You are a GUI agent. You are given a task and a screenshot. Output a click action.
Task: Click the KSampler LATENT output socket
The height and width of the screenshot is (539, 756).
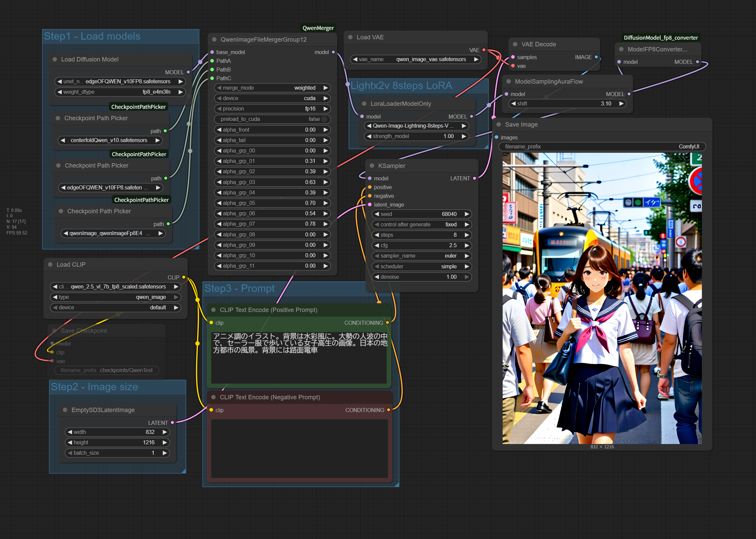(474, 178)
